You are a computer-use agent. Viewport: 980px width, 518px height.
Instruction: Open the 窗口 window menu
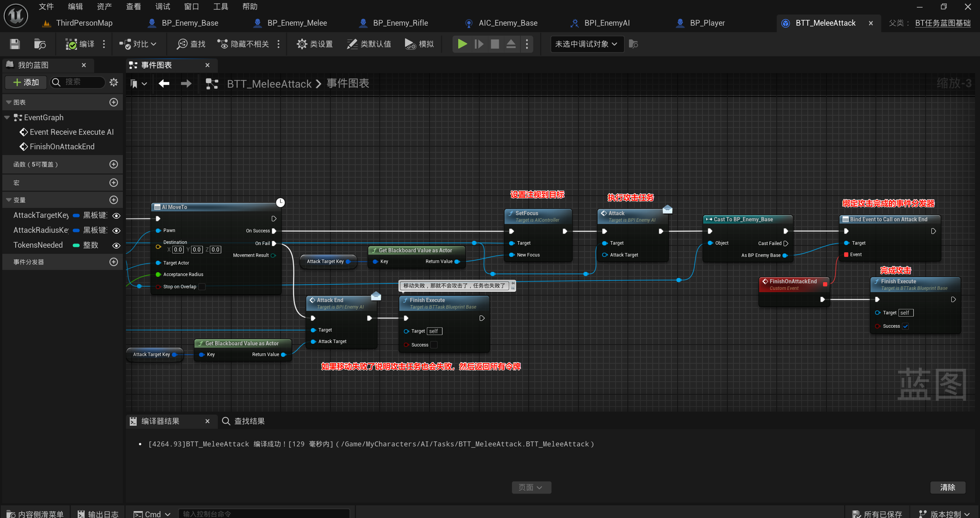[x=191, y=7]
